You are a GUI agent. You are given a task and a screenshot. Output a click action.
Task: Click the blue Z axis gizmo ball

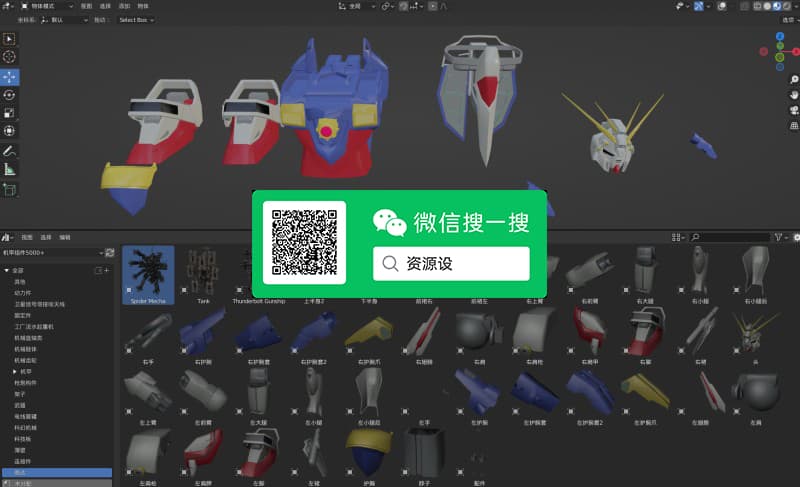[780, 36]
